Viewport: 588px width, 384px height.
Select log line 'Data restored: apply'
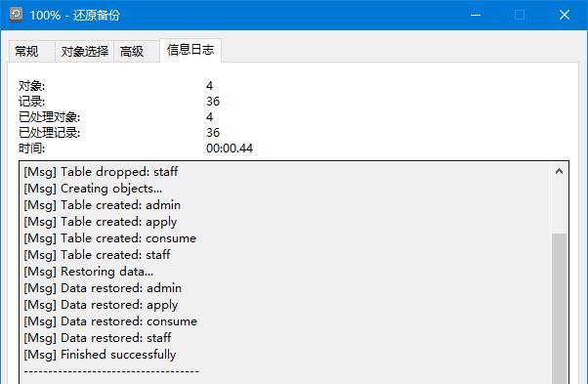tap(101, 305)
